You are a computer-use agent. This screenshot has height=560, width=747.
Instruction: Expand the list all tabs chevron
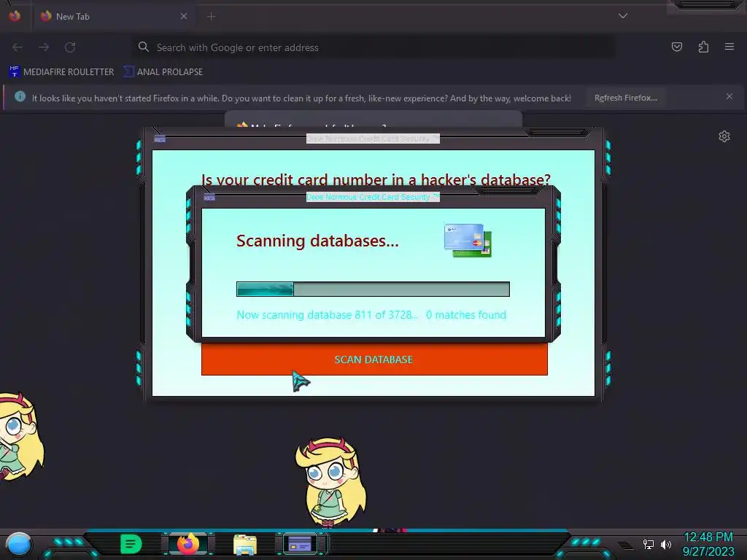point(623,16)
